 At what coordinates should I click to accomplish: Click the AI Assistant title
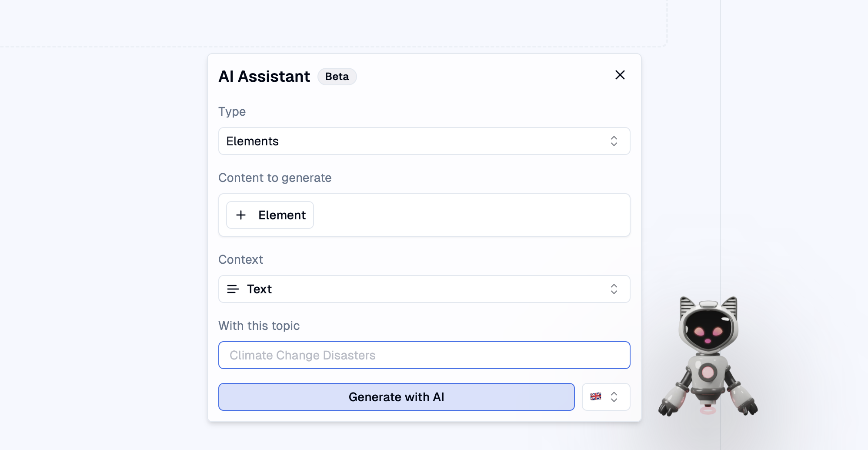(264, 77)
